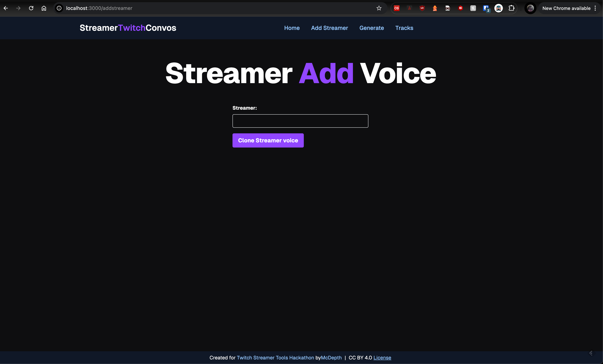Bookmark this page with star icon
603x364 pixels.
379,8
